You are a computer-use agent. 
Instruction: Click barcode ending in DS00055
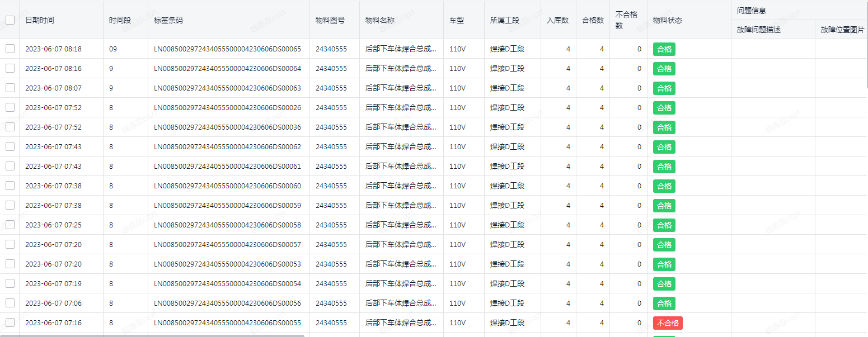click(x=227, y=323)
